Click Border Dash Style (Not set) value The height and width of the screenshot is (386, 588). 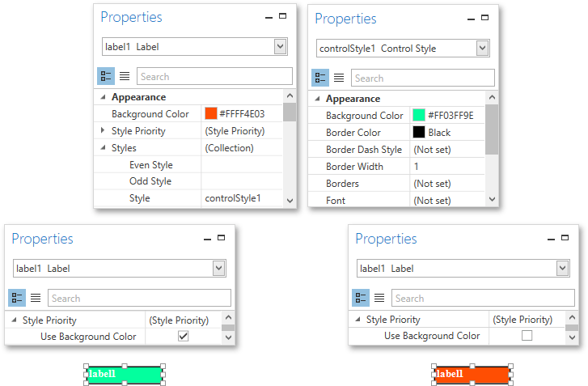[x=432, y=150]
